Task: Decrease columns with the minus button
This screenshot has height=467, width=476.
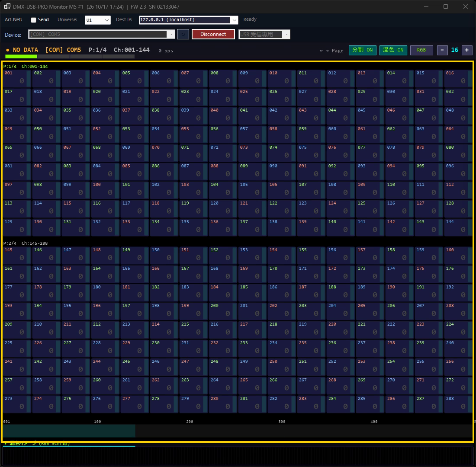Action: (x=442, y=50)
